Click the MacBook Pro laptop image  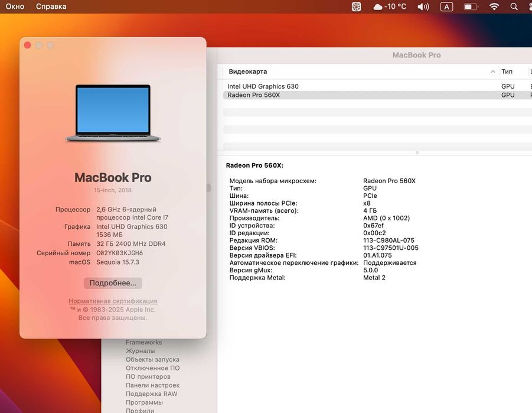pyautogui.click(x=113, y=113)
